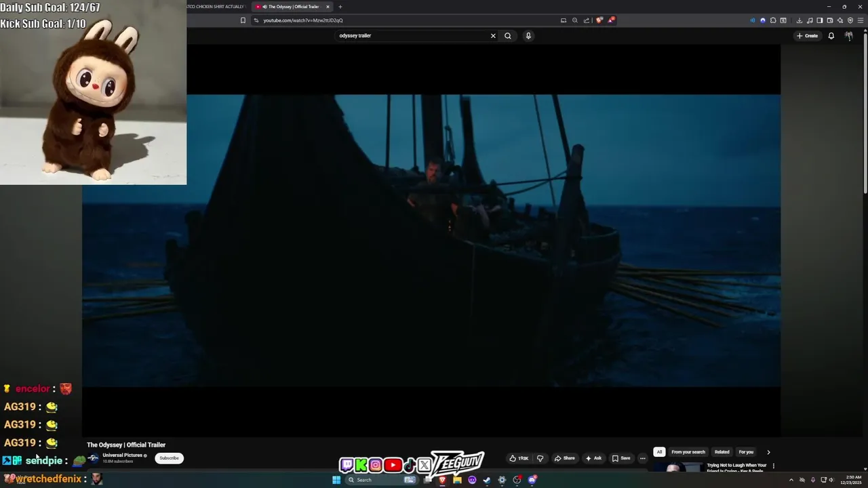This screenshot has width=868, height=488.
Task: Clear the 'odyssey trailer' search text
Action: 493,36
